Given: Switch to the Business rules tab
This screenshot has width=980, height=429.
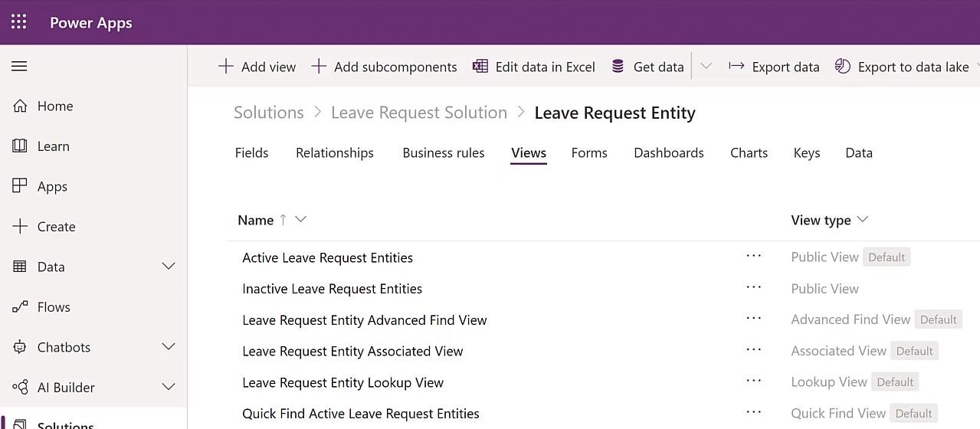Looking at the screenshot, I should [444, 153].
